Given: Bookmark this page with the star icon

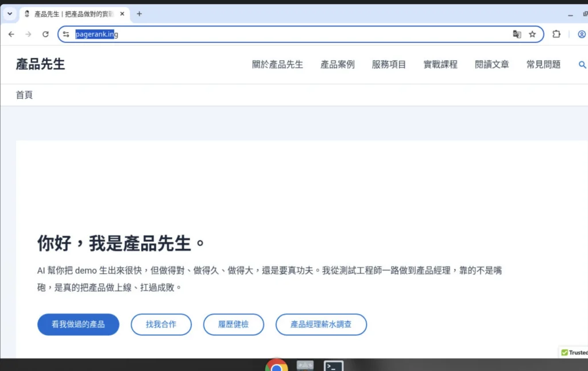Looking at the screenshot, I should pyautogui.click(x=532, y=34).
